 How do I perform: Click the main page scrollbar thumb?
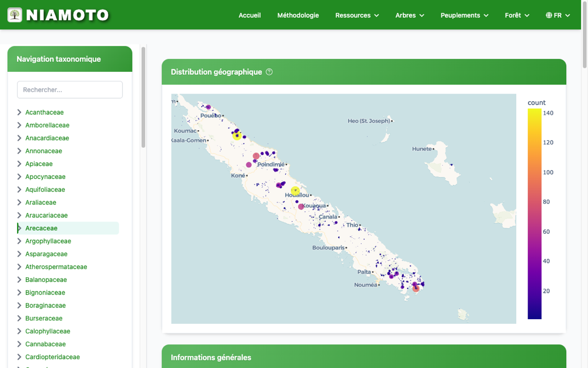[x=584, y=34]
